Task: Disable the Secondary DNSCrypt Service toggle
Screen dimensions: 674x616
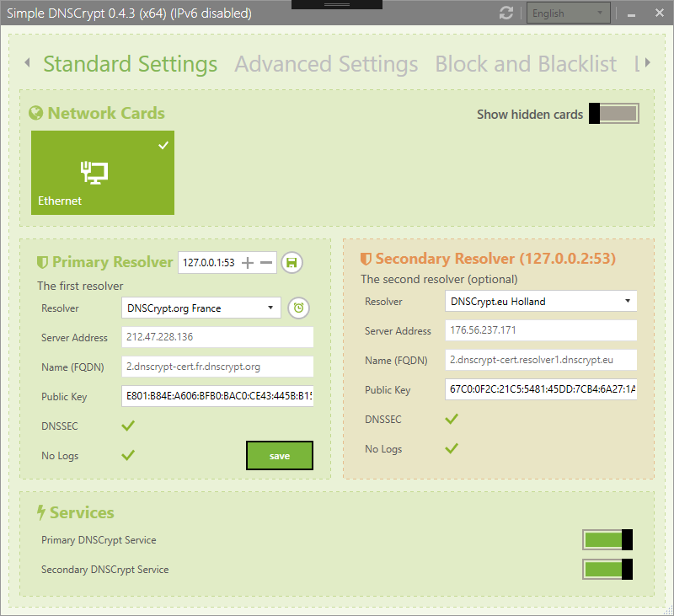Action: click(x=607, y=569)
